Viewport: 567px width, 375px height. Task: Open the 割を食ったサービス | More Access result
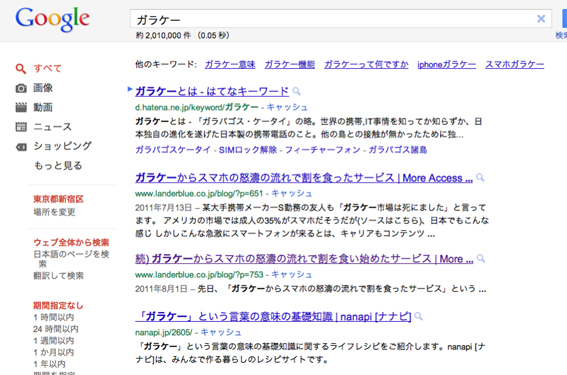(304, 178)
